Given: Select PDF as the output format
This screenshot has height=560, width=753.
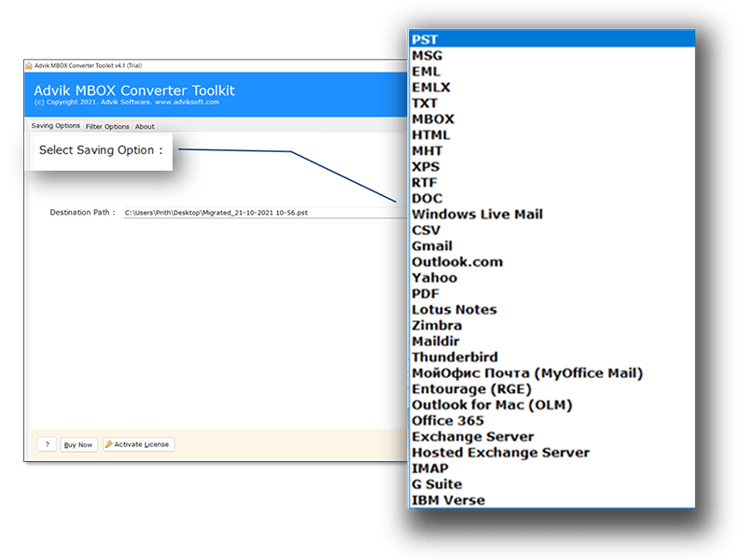Looking at the screenshot, I should (x=552, y=293).
